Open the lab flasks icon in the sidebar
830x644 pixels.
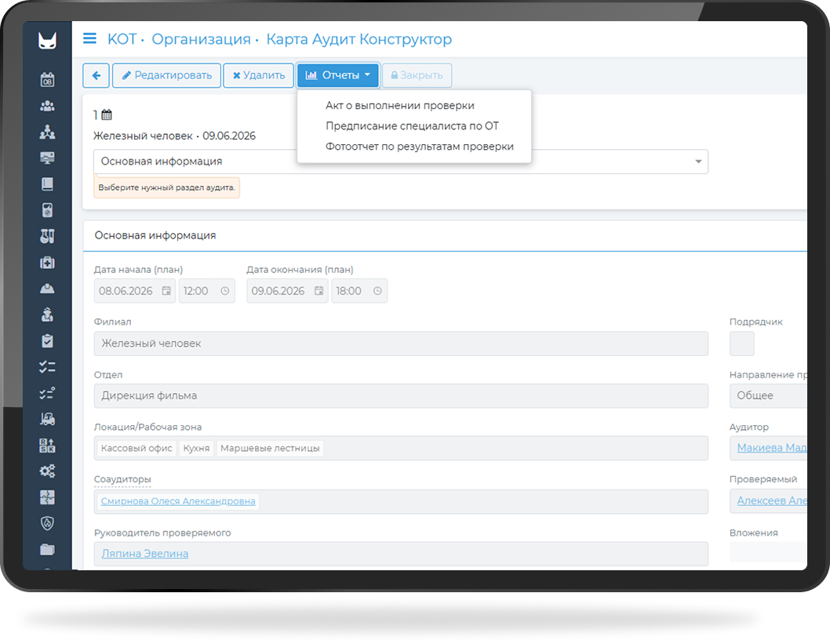click(47, 236)
